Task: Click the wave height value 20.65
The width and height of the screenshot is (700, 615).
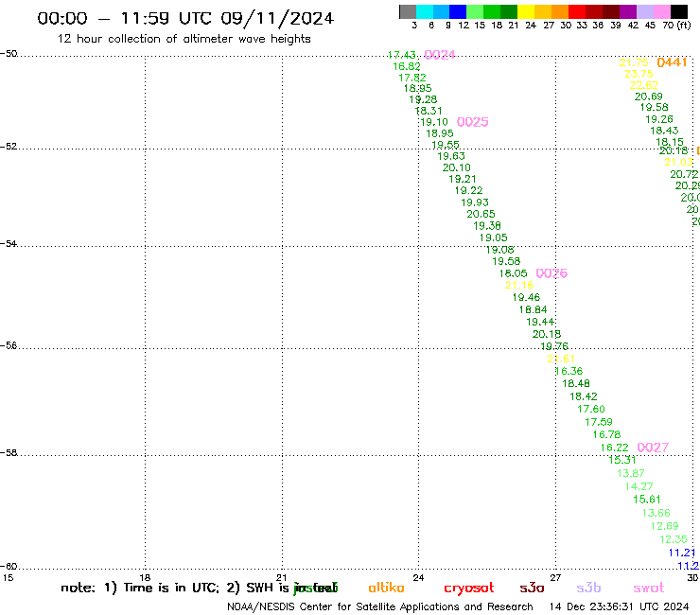Action: [481, 214]
